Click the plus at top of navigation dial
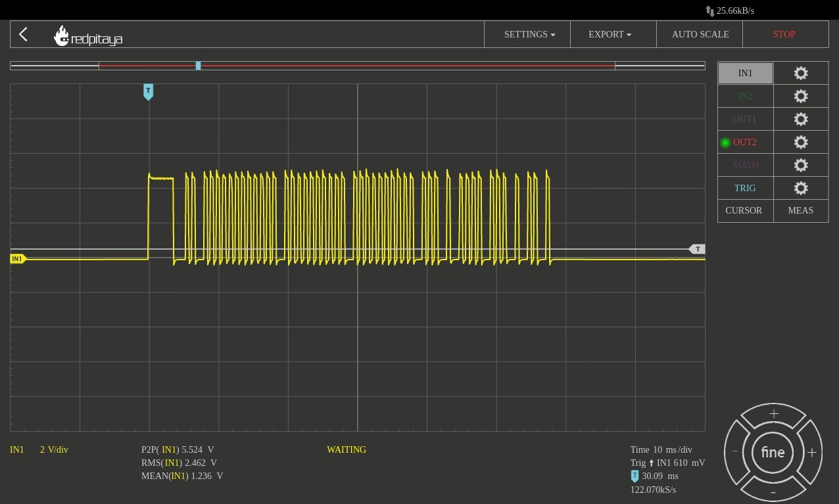Screen dimensions: 839x504 (773, 414)
